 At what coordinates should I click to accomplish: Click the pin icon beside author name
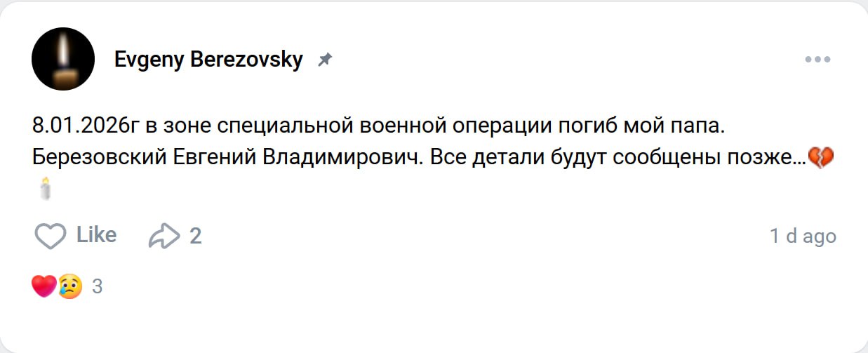[x=324, y=60]
